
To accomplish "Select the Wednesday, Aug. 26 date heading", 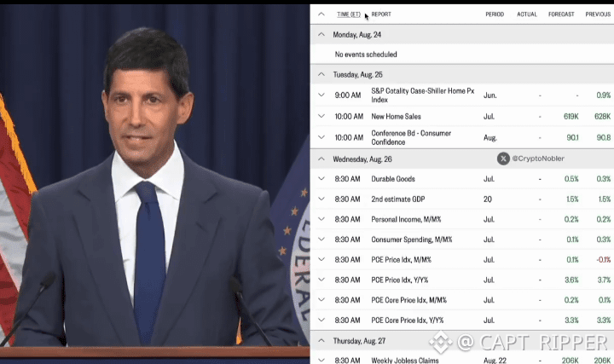I will pos(362,159).
